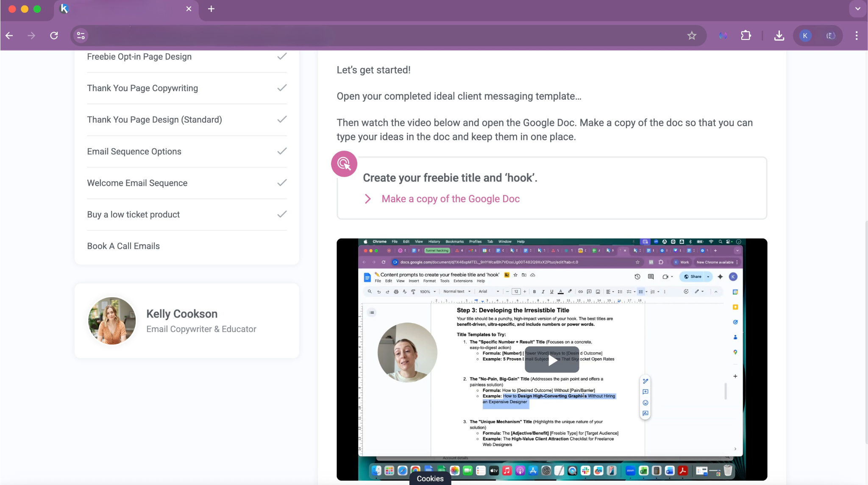Expand the chevron beside Make a copy
This screenshot has height=485, width=868.
click(368, 199)
